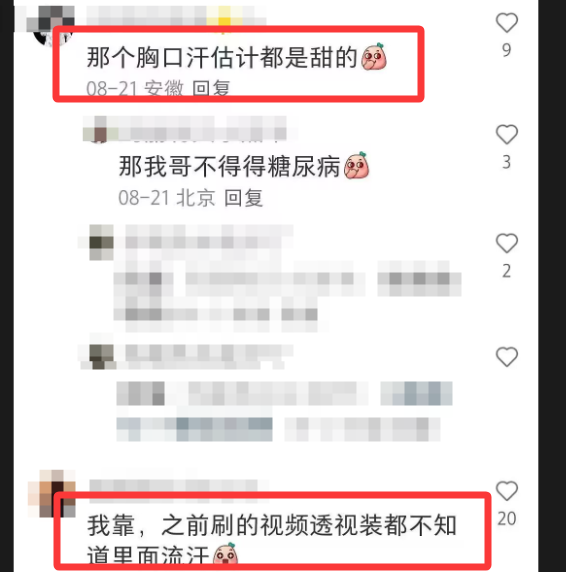Tap the 9 like count number
Image resolution: width=566 pixels, height=572 pixels.
pyautogui.click(x=507, y=50)
